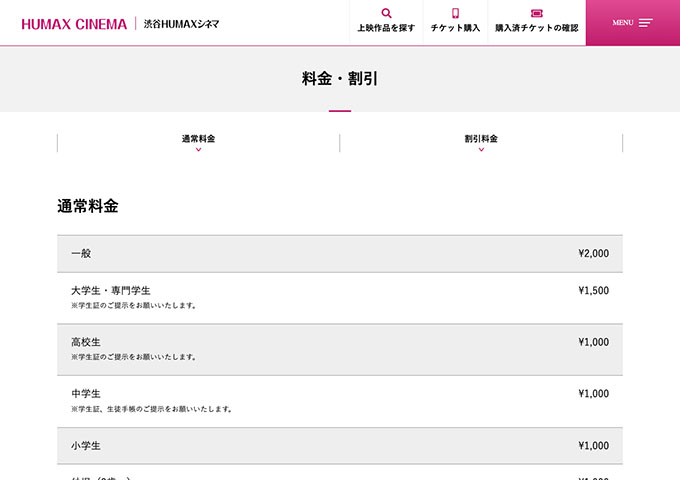This screenshot has height=480, width=680.
Task: Select the 小学生 price row
Action: (340, 446)
